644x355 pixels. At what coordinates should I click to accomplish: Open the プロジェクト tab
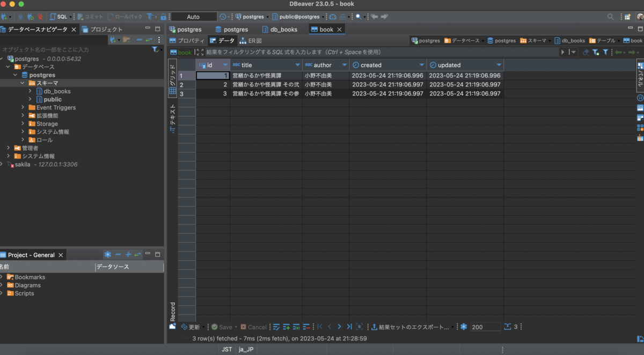click(x=102, y=29)
